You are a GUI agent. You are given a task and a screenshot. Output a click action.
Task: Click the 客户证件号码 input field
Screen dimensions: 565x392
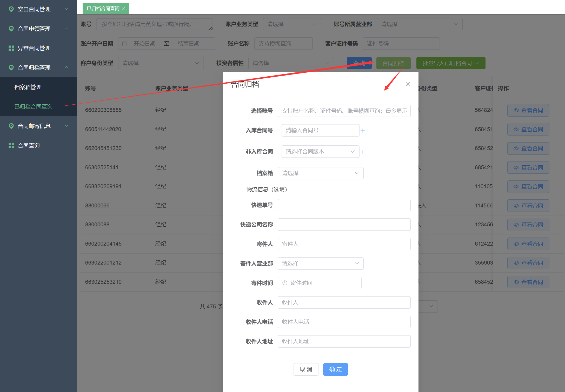(x=401, y=44)
